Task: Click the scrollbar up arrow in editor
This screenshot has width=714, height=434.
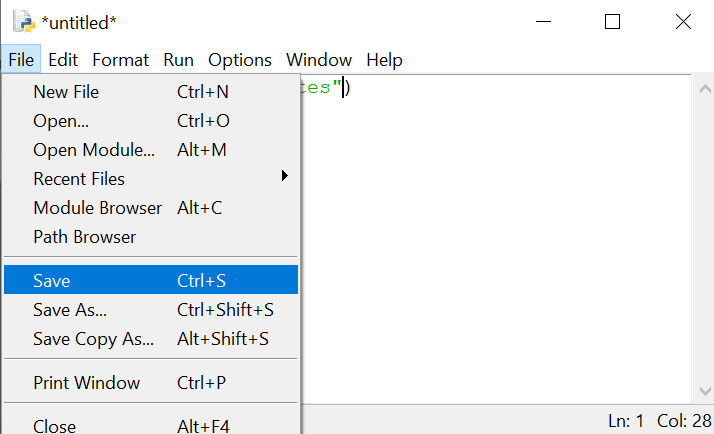Action: [x=703, y=88]
